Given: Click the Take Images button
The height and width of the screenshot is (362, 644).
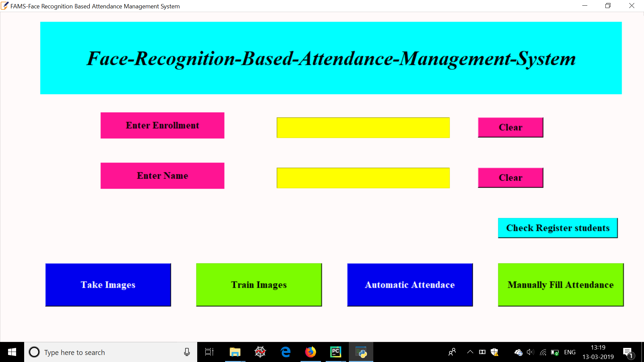Looking at the screenshot, I should [108, 285].
